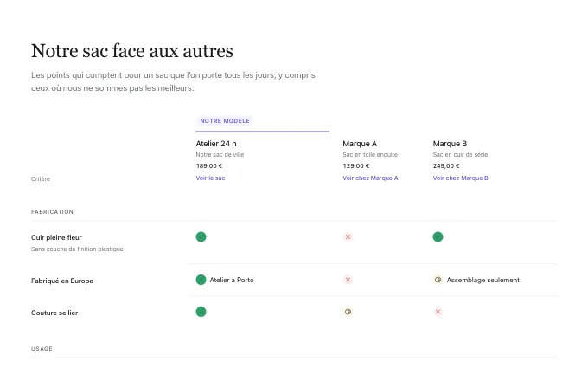Click the Atelier 24 h column title

point(216,144)
